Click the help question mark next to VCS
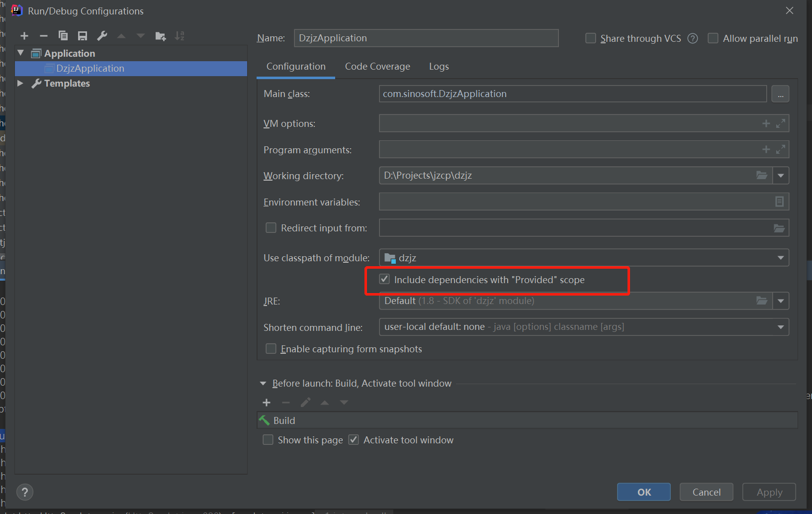Viewport: 812px width, 514px height. click(x=693, y=38)
